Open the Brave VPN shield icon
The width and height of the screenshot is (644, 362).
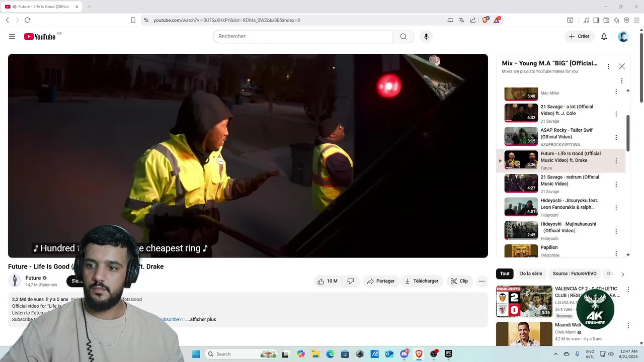click(x=626, y=20)
